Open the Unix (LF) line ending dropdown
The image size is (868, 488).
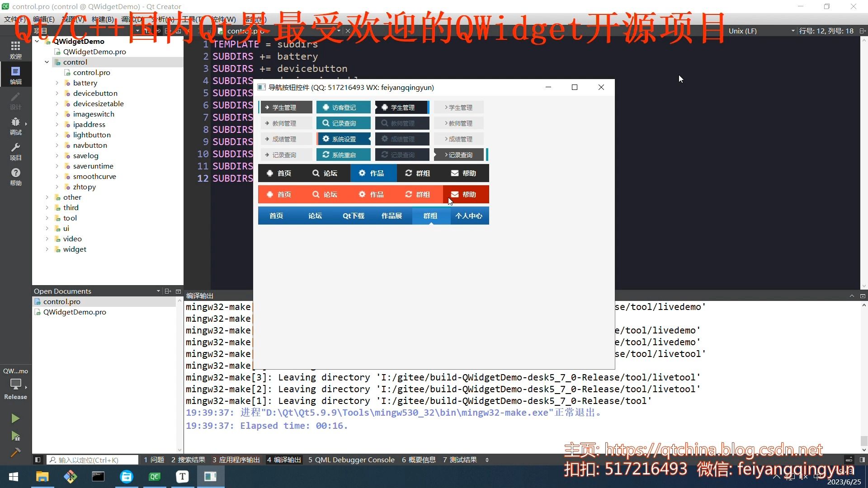click(x=761, y=31)
